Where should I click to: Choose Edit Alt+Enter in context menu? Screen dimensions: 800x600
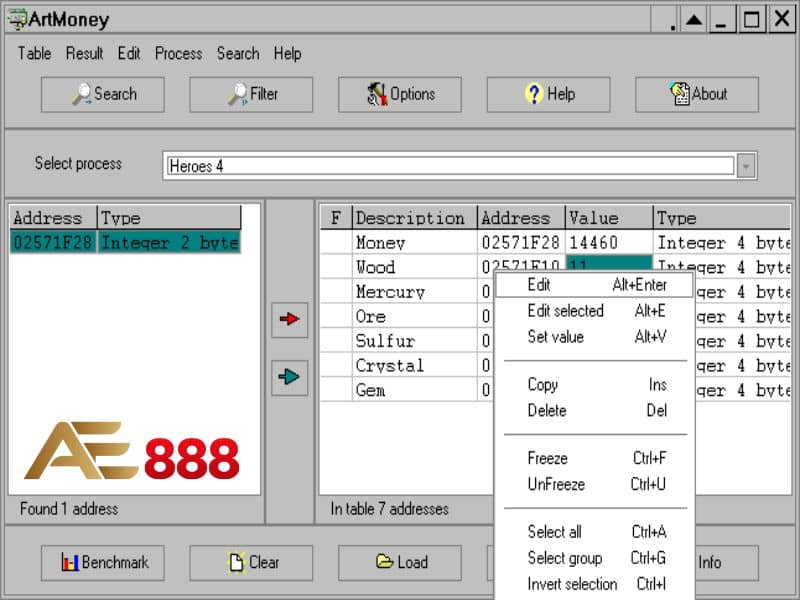tap(595, 285)
